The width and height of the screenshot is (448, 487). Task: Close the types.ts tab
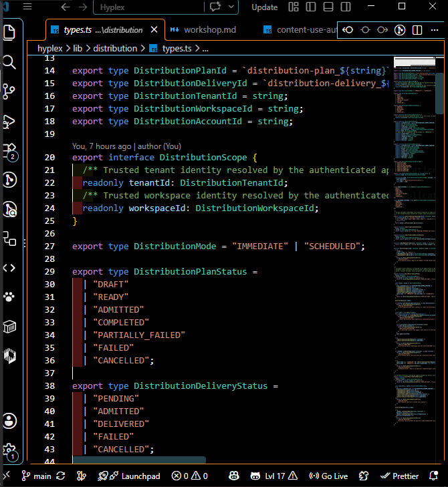154,30
